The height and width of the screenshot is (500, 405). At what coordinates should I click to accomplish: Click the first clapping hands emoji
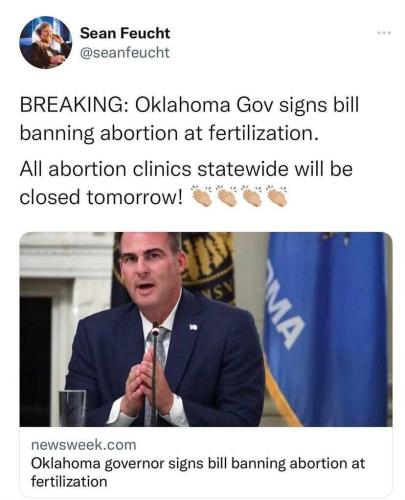(x=201, y=196)
